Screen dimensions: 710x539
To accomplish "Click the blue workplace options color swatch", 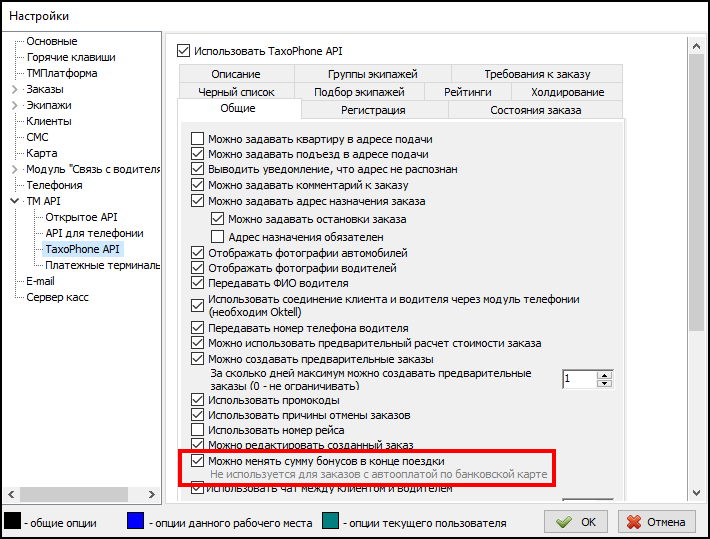I will tap(134, 522).
